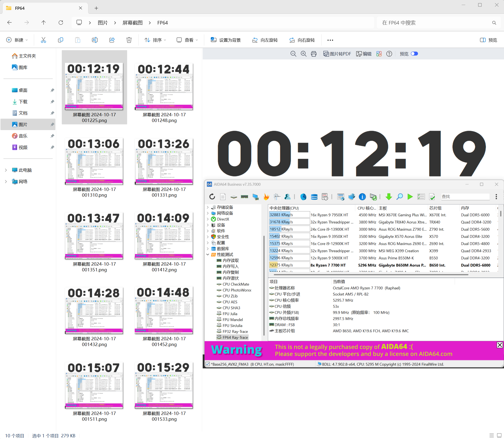The image size is (504, 439).
Task: Click the 图片转PDF button
Action: point(337,54)
